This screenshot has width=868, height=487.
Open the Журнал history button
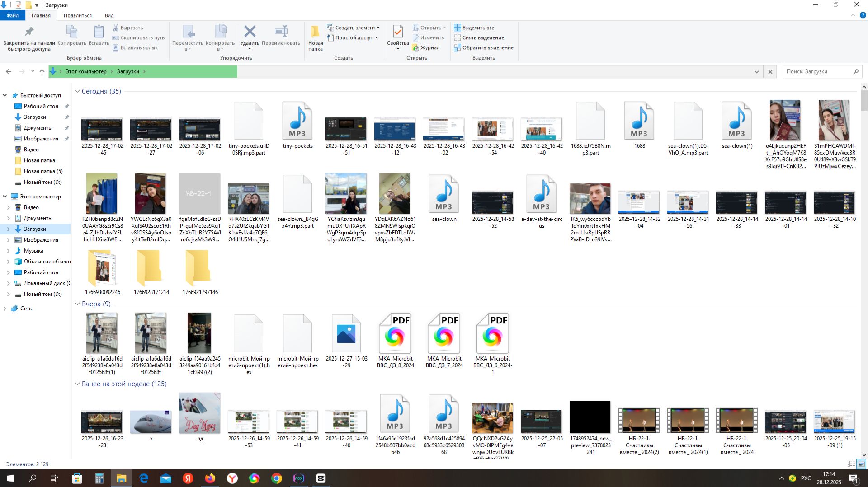click(426, 47)
